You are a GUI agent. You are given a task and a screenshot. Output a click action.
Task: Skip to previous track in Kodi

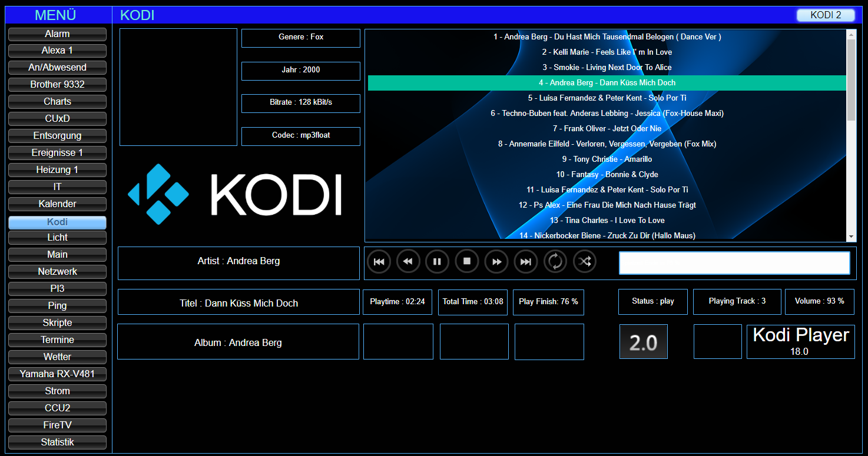(x=379, y=261)
